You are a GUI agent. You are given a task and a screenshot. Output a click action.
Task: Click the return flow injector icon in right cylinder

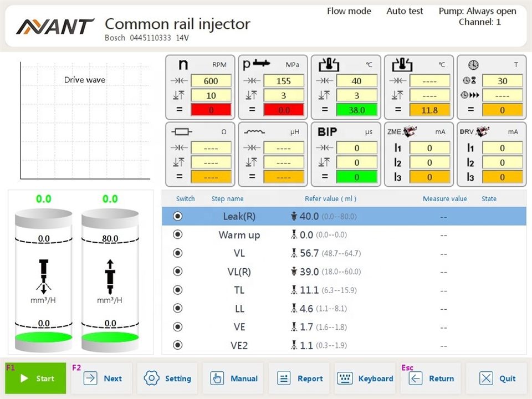coord(110,277)
